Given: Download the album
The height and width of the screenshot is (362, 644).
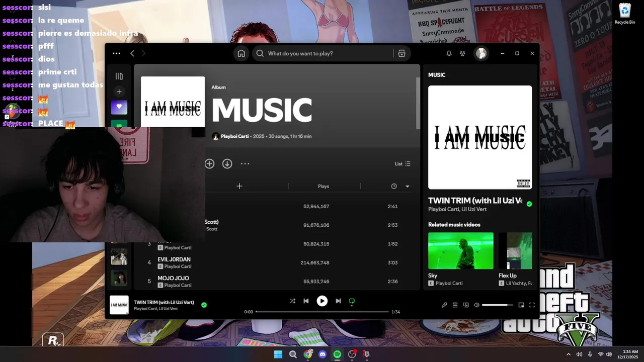Looking at the screenshot, I should [227, 163].
